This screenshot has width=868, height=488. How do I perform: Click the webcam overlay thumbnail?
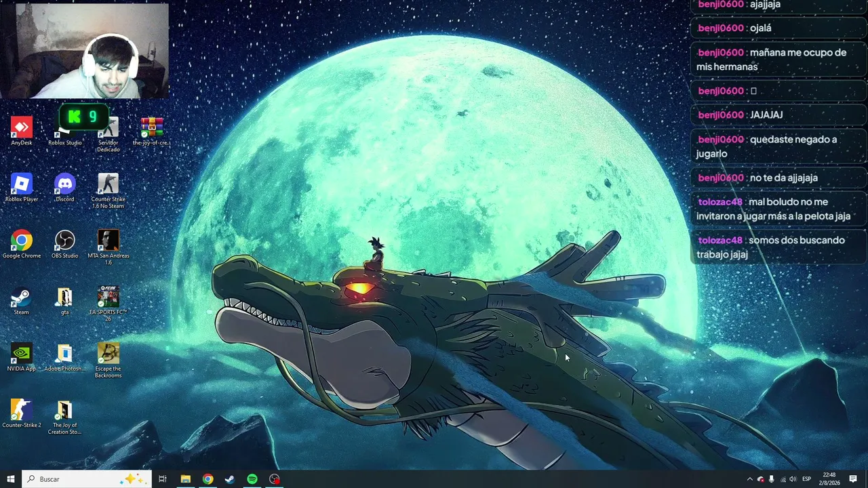84,51
